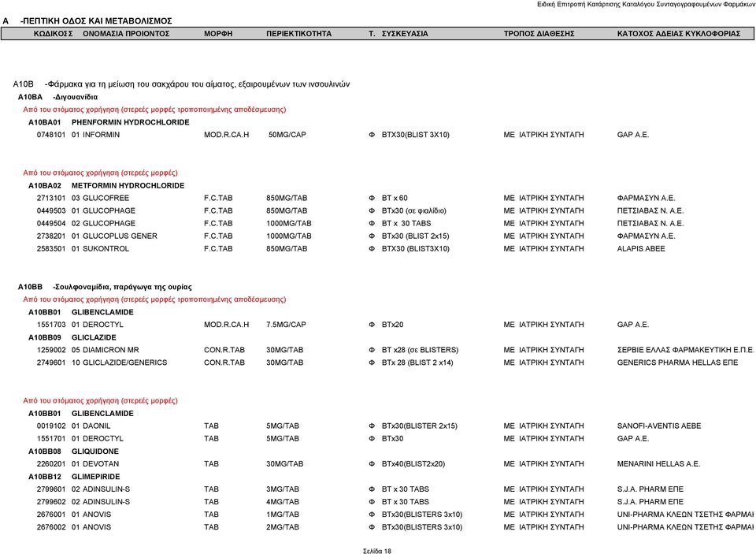Click packaging BTx30 (σε φιαλίδιο)
756x554 pixels.
point(413,211)
